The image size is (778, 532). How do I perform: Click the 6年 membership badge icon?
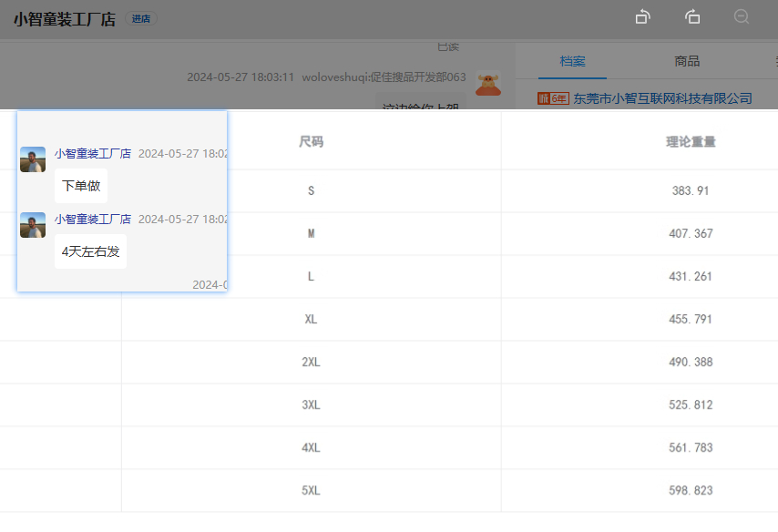[553, 98]
